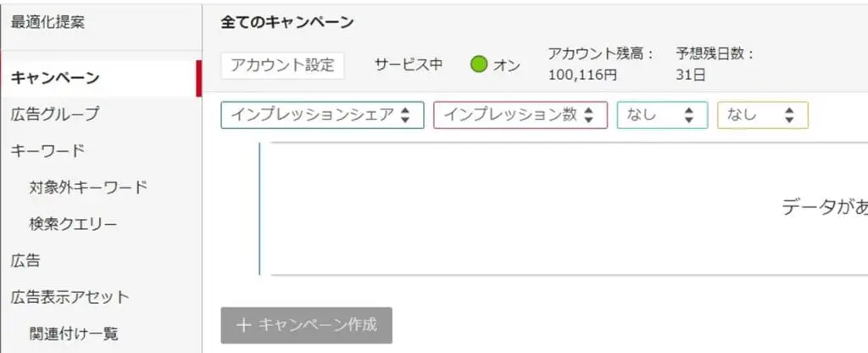Select 最適化提案 in the sidebar
The height and width of the screenshot is (353, 868).
pos(47,23)
